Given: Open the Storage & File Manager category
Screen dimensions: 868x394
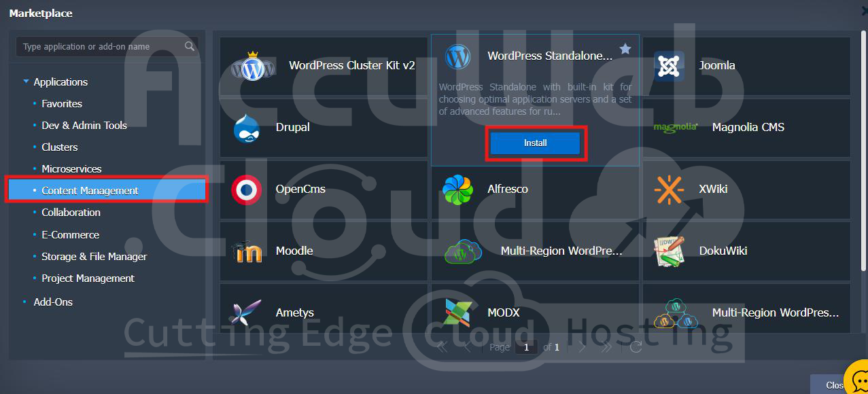Looking at the screenshot, I should [94, 256].
